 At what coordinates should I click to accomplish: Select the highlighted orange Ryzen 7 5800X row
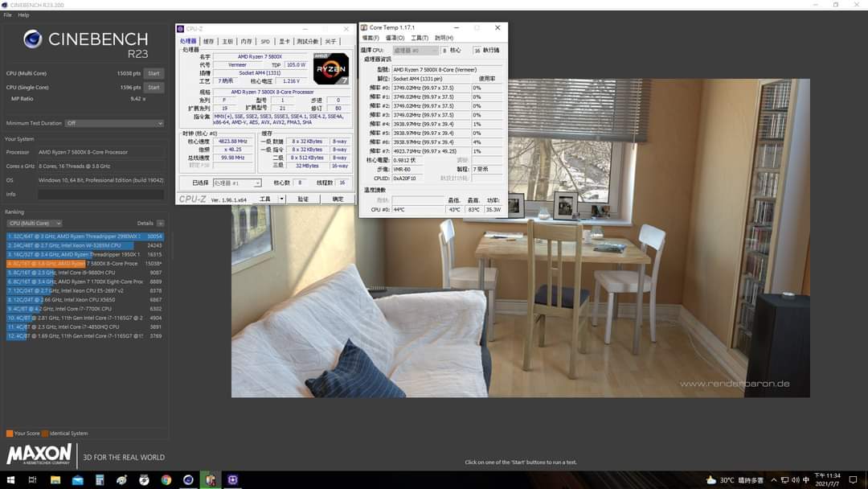84,264
